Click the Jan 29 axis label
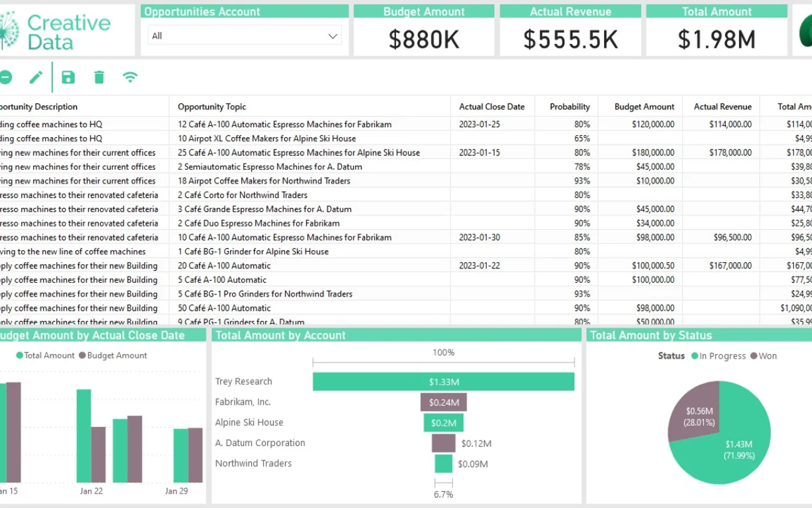Image resolution: width=812 pixels, height=508 pixels. pyautogui.click(x=176, y=491)
